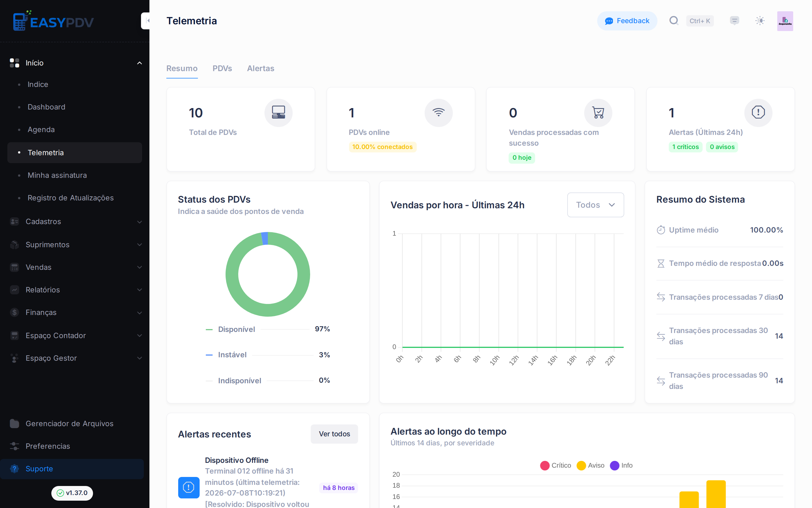812x508 pixels.
Task: Click the Vendas processadas cart icon
Action: pos(598,113)
